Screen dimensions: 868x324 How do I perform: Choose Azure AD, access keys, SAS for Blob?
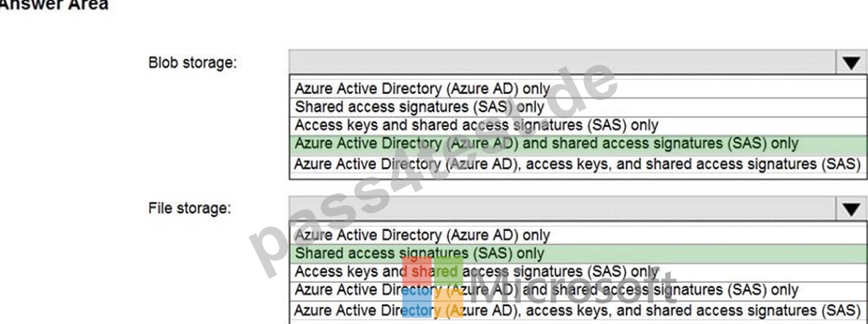578,164
